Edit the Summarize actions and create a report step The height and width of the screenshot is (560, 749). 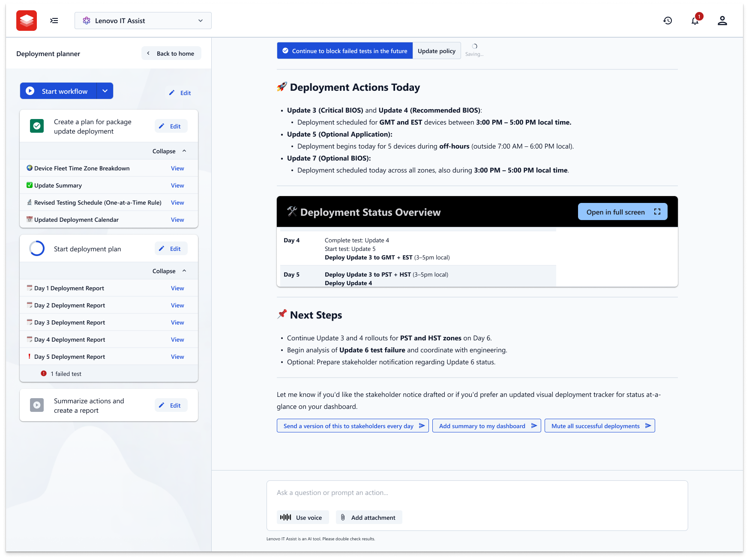(171, 405)
